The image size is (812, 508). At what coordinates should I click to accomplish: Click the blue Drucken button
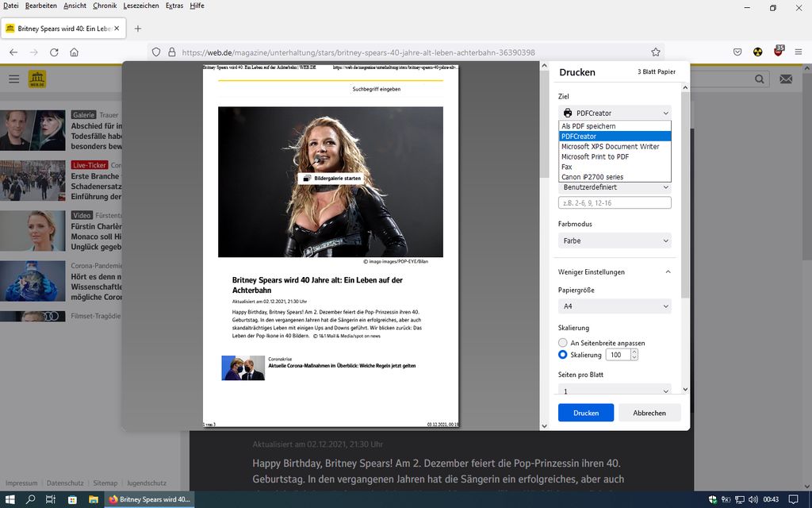585,413
